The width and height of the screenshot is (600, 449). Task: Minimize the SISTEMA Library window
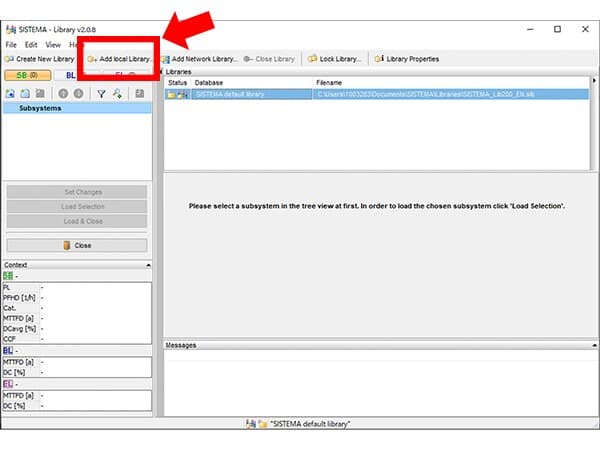[x=530, y=29]
